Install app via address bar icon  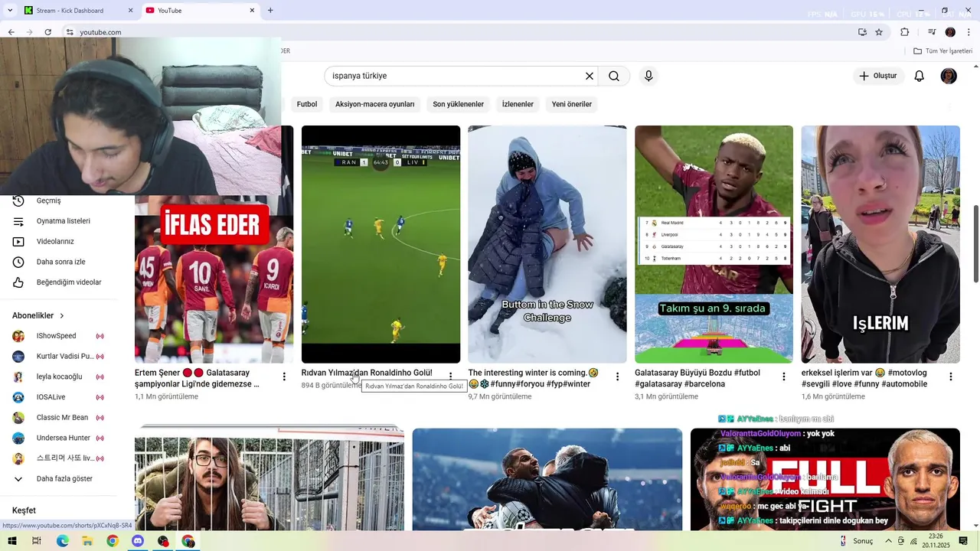862,32
